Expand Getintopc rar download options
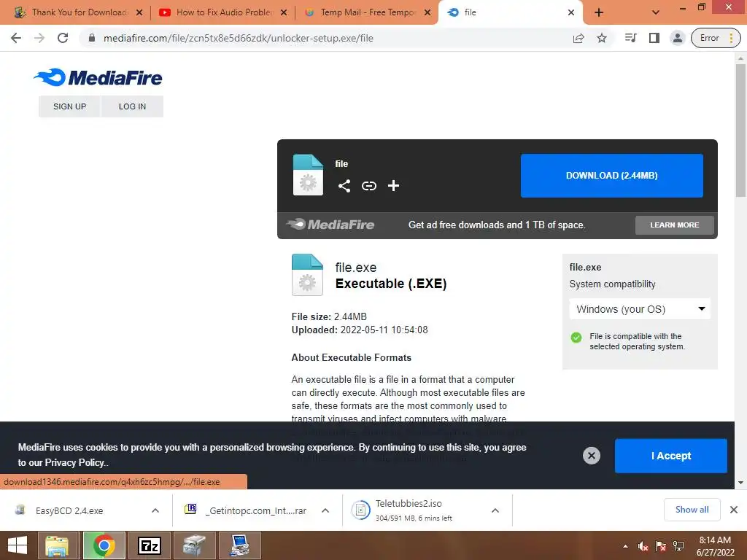 click(325, 510)
